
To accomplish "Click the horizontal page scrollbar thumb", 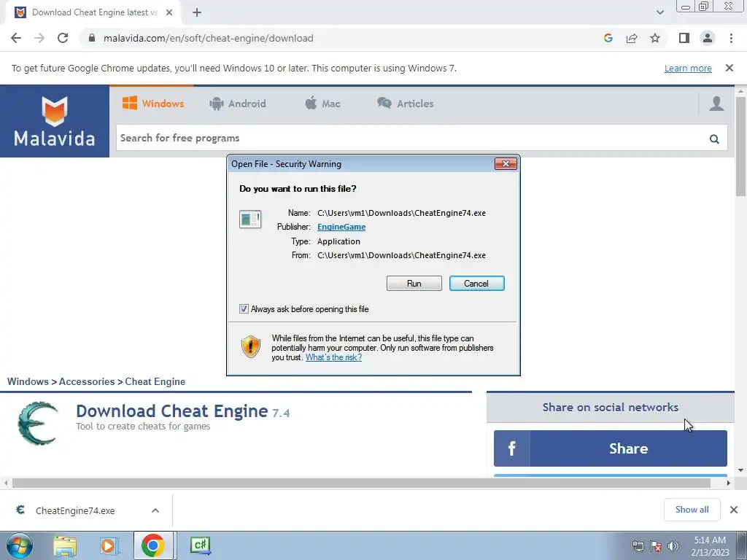I will (x=361, y=483).
